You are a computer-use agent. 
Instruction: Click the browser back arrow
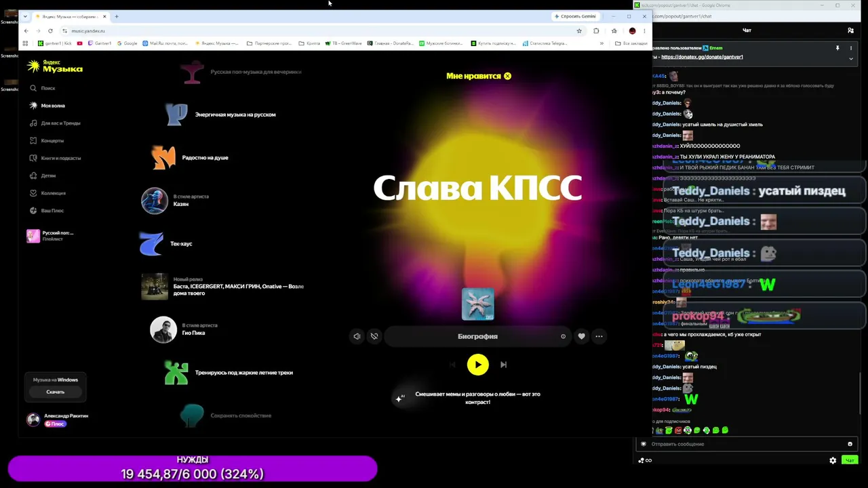pos(26,30)
